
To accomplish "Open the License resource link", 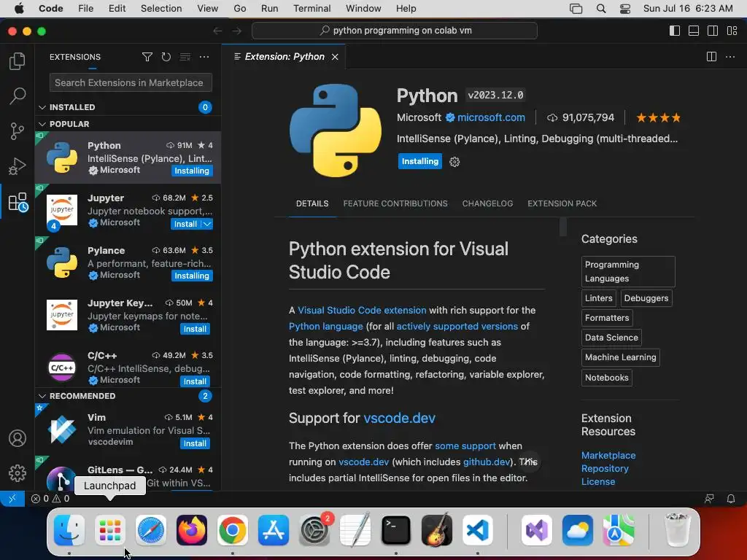I will click(x=598, y=482).
